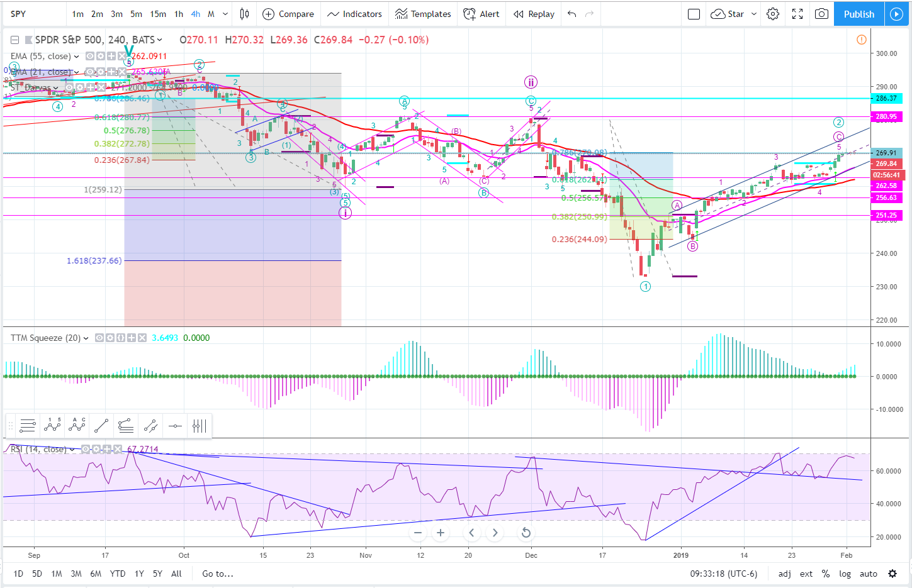Select the 1m timeframe
The width and height of the screenshot is (912, 588).
78,14
